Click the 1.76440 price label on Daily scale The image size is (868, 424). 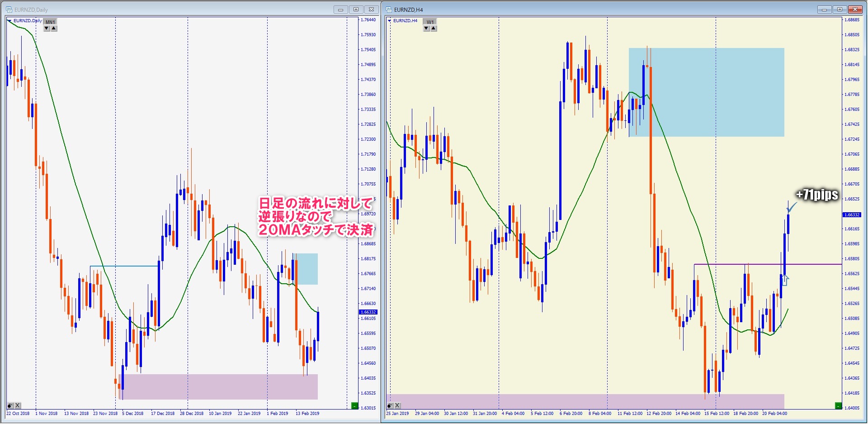[x=368, y=20]
